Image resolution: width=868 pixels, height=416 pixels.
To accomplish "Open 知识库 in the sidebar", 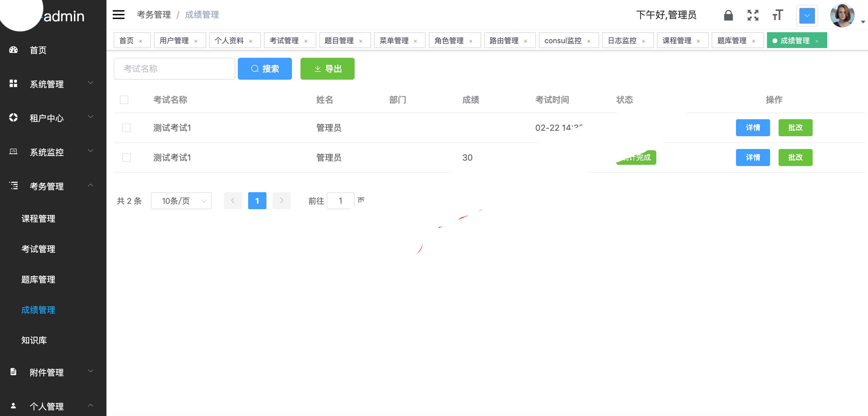I will pos(34,340).
